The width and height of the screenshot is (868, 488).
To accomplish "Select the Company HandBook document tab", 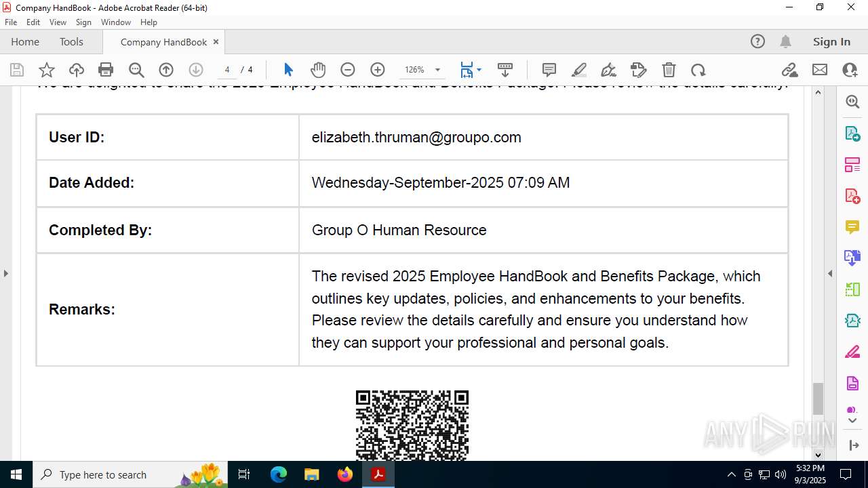I will coord(163,42).
